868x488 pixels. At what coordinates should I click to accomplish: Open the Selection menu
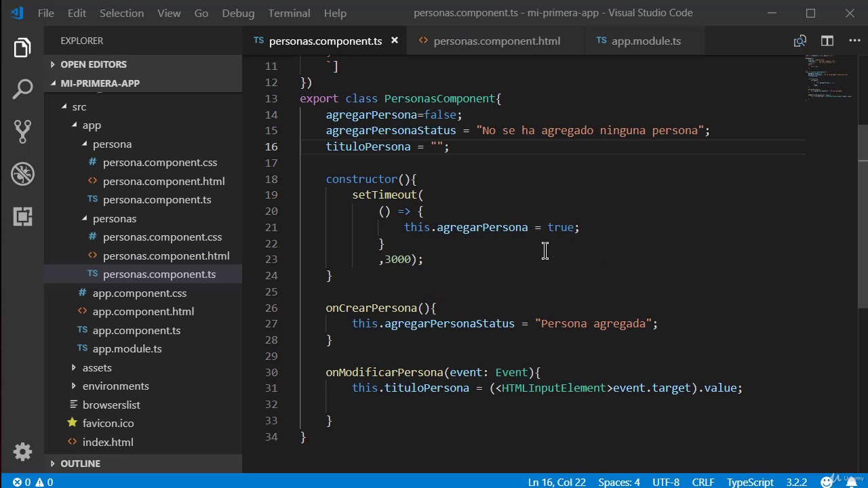coord(121,13)
